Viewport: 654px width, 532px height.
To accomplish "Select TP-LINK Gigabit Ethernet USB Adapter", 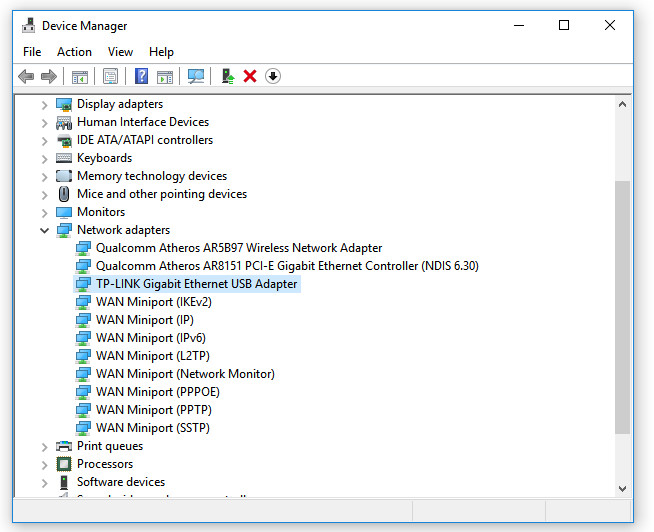I will (196, 284).
